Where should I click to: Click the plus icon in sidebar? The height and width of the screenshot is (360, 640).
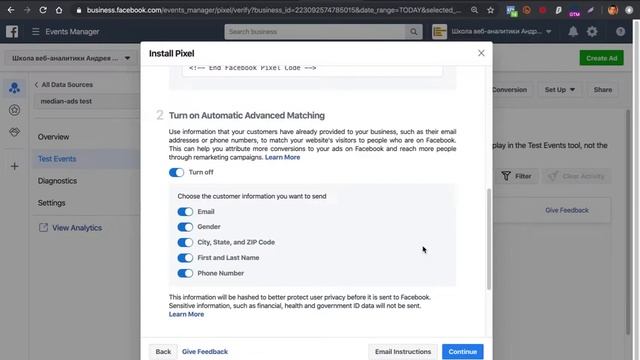click(14, 166)
